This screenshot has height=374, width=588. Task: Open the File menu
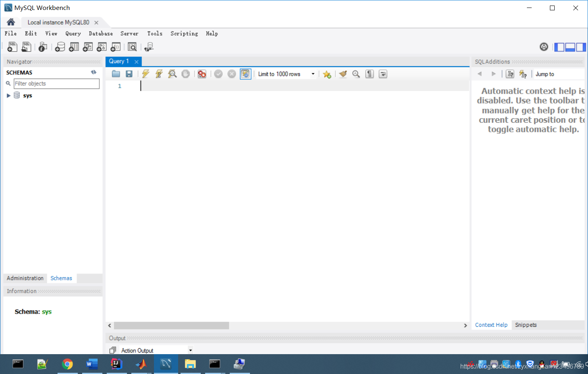[11, 34]
